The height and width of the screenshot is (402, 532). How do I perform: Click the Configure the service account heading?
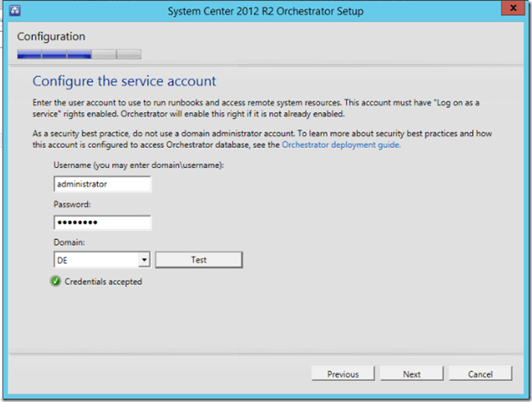pyautogui.click(x=124, y=82)
